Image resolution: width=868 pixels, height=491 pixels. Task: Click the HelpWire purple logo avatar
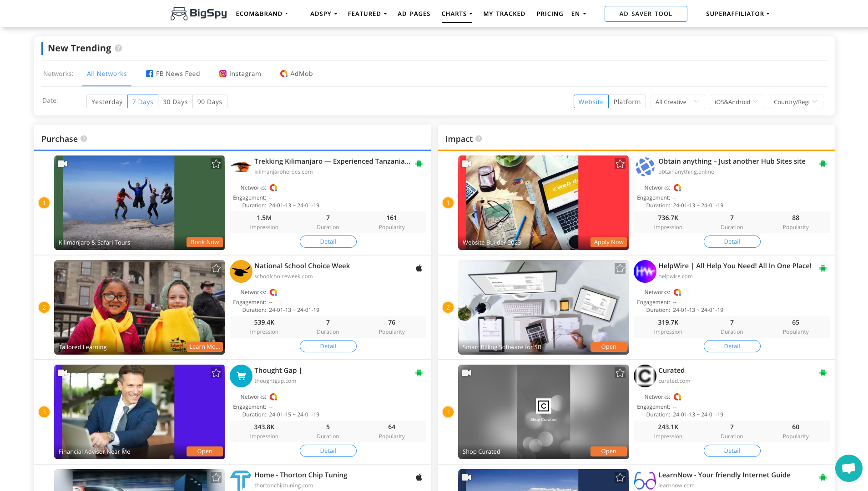click(645, 271)
